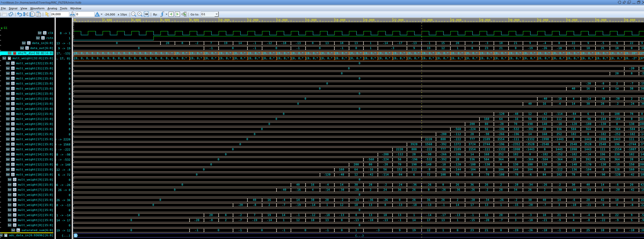Open the Waveform menu
Screen dimensions: 644x239
(x=37, y=8)
